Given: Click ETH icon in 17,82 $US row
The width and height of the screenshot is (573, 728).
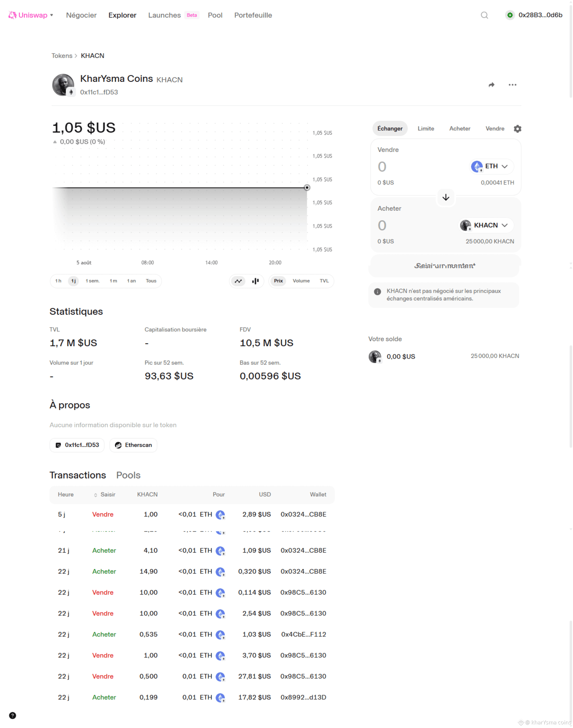Looking at the screenshot, I should point(220,697).
